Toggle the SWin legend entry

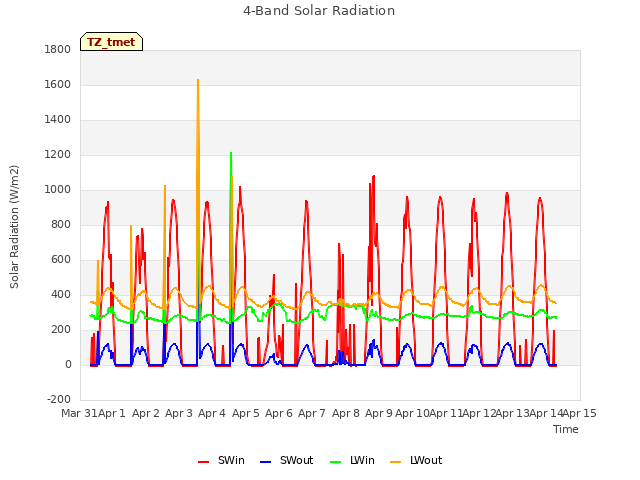(221, 460)
